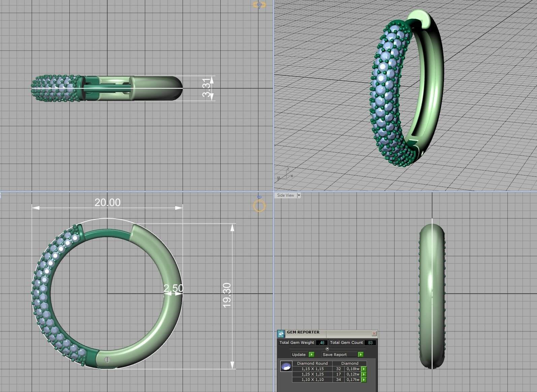Close the Gem Reporter panel
Viewport: 537px width, 392px height.
pyautogui.click(x=374, y=333)
